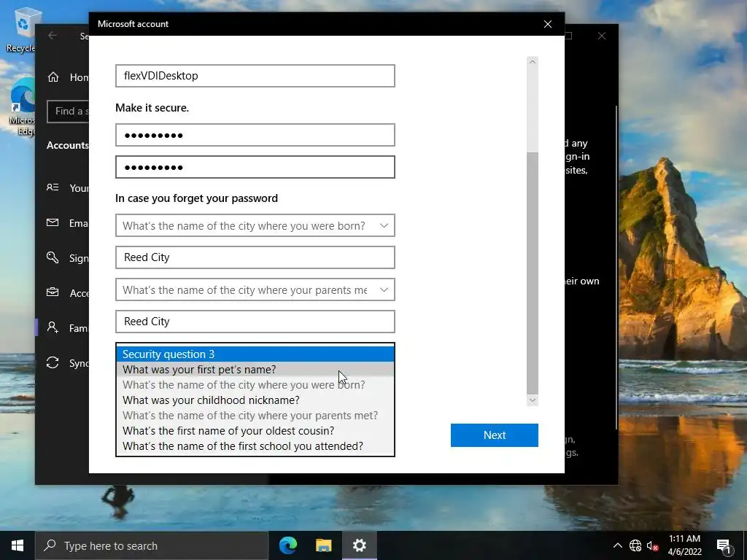Click the dialog scrollbar down arrow

533,400
